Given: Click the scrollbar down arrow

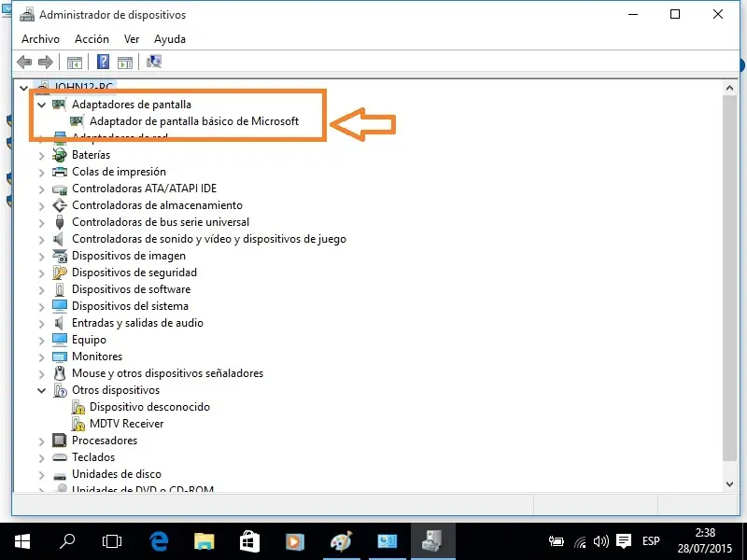Looking at the screenshot, I should pos(729,483).
